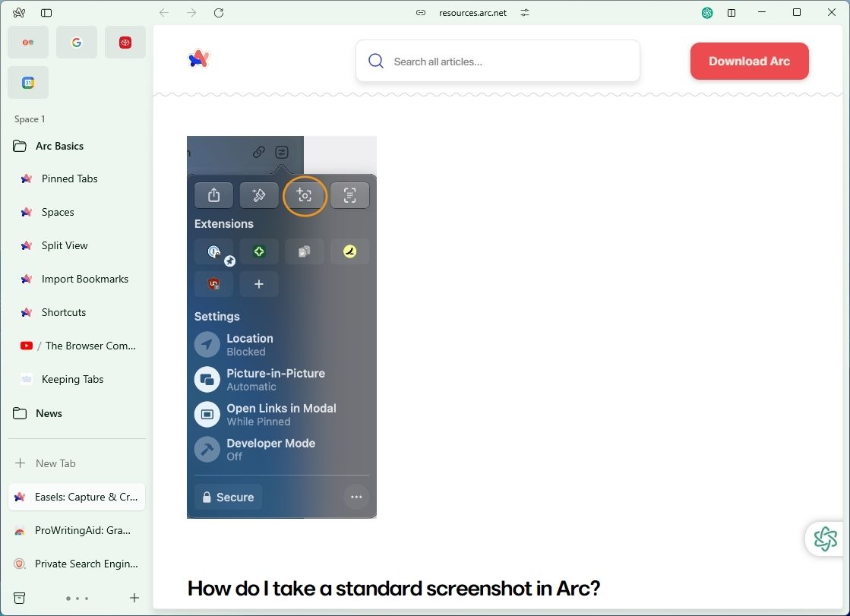The width and height of the screenshot is (850, 616).
Task: Reload the page with refresh icon
Action: [x=219, y=12]
